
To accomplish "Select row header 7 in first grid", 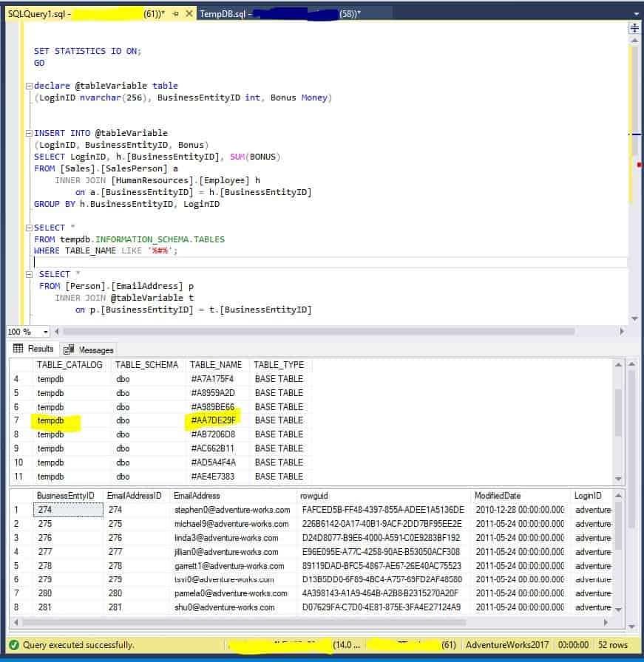I will pos(16,420).
